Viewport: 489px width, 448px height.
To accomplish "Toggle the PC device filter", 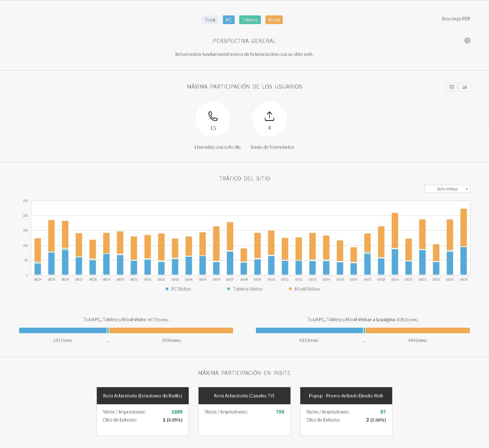I will tap(229, 20).
